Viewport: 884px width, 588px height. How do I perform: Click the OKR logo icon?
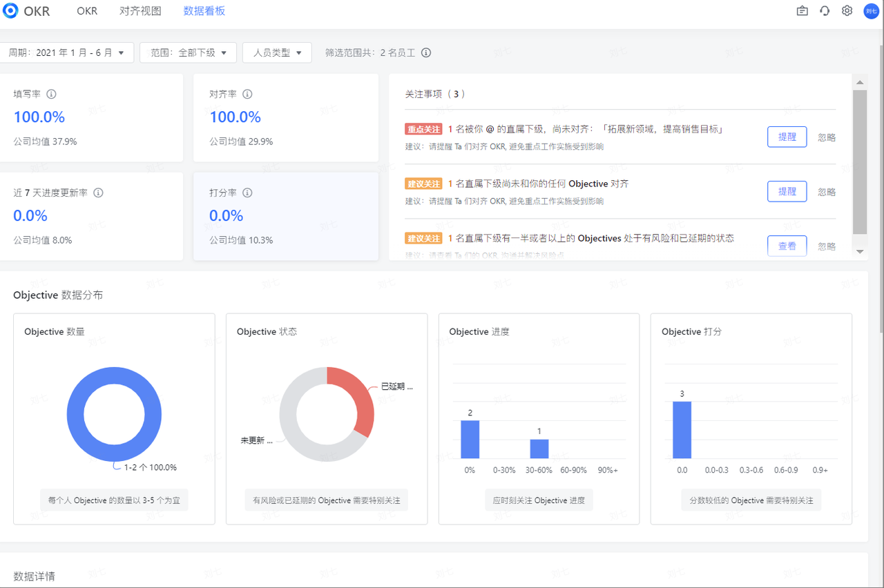[x=10, y=11]
